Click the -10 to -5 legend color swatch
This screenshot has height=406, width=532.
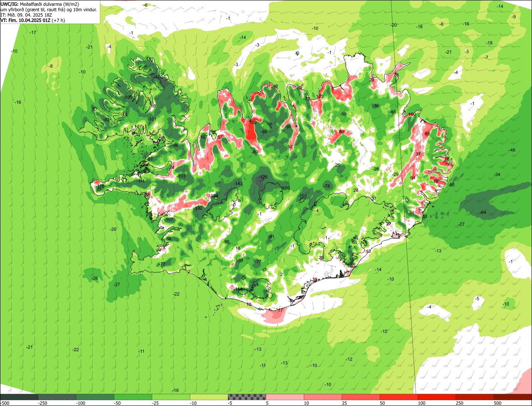(209, 397)
